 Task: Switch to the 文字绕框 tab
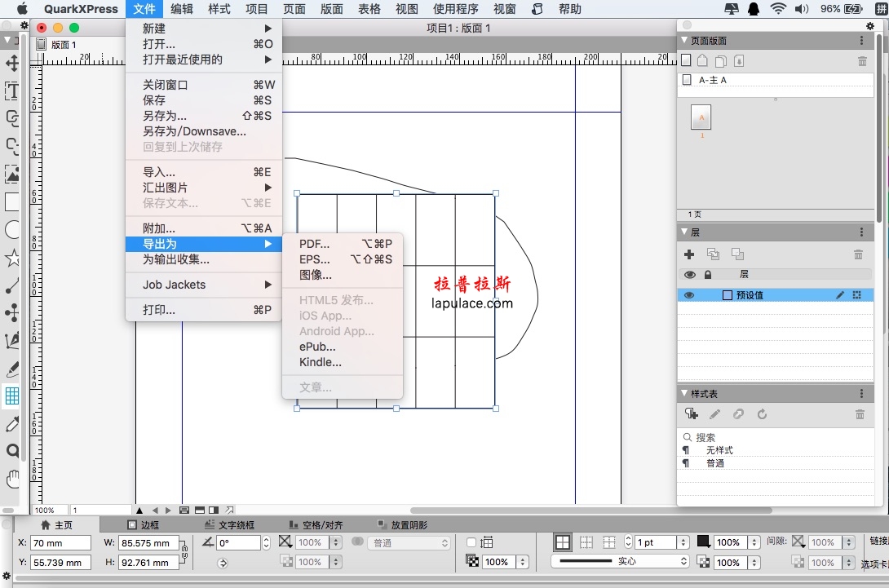pyautogui.click(x=230, y=525)
